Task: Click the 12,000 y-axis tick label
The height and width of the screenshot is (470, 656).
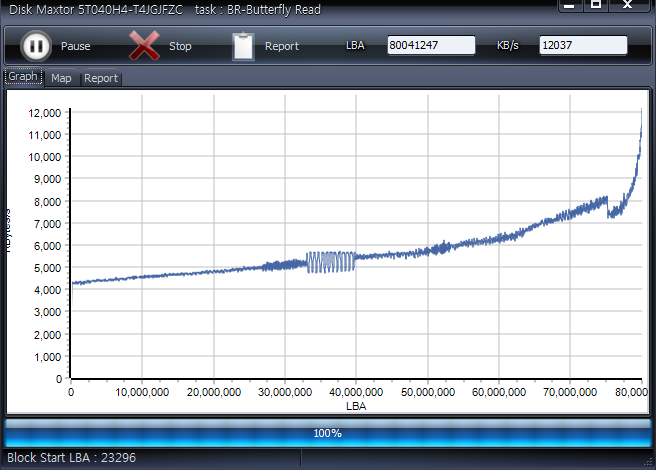Action: click(x=46, y=112)
